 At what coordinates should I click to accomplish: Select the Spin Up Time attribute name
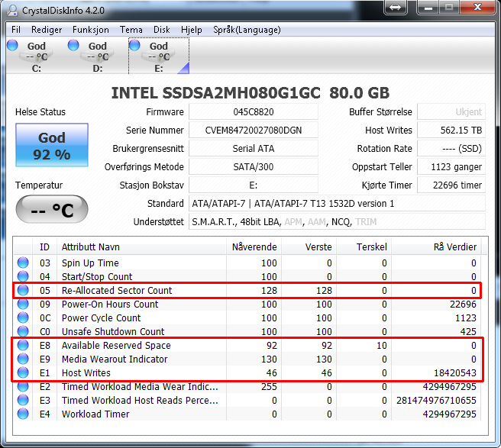90,263
